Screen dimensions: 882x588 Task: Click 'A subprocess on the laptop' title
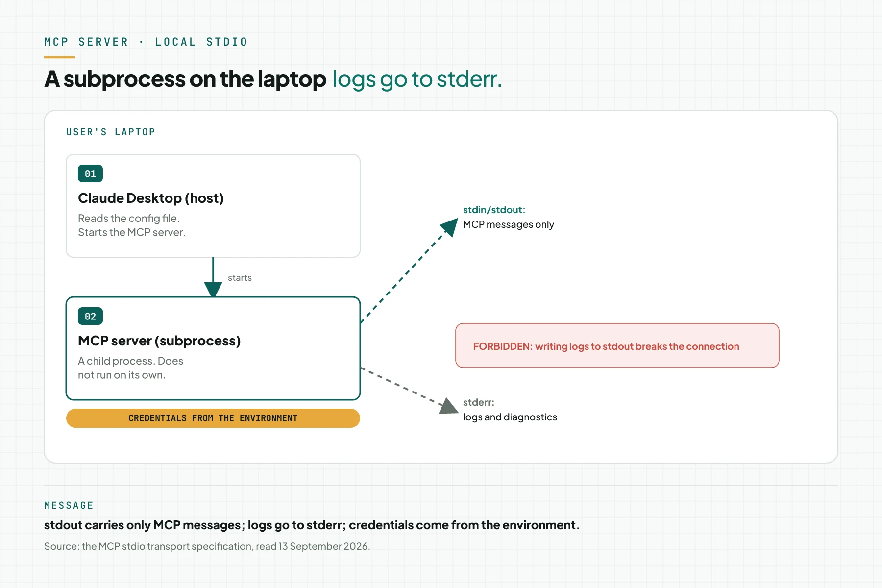coord(185,79)
